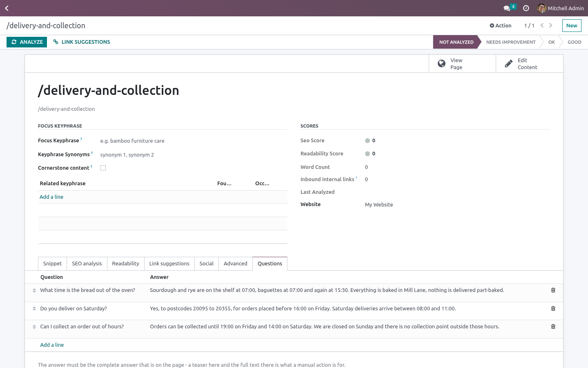This screenshot has width=588, height=368.
Task: Toggle the Cornerstone content checkbox
Action: tap(103, 168)
